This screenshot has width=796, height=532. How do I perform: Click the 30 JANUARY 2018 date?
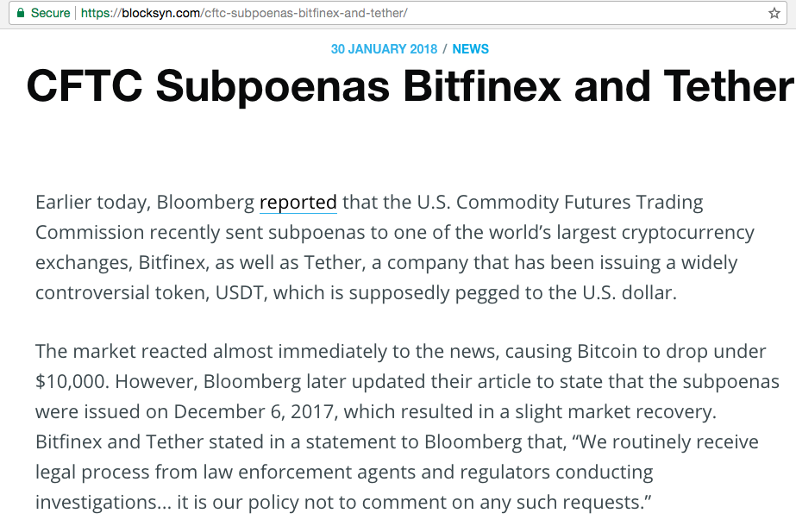click(384, 49)
